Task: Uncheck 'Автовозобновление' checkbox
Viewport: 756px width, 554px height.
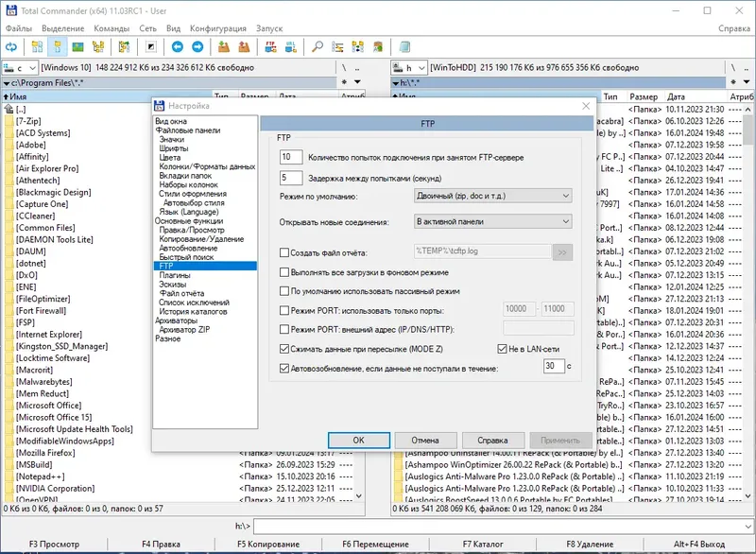Action: click(284, 368)
